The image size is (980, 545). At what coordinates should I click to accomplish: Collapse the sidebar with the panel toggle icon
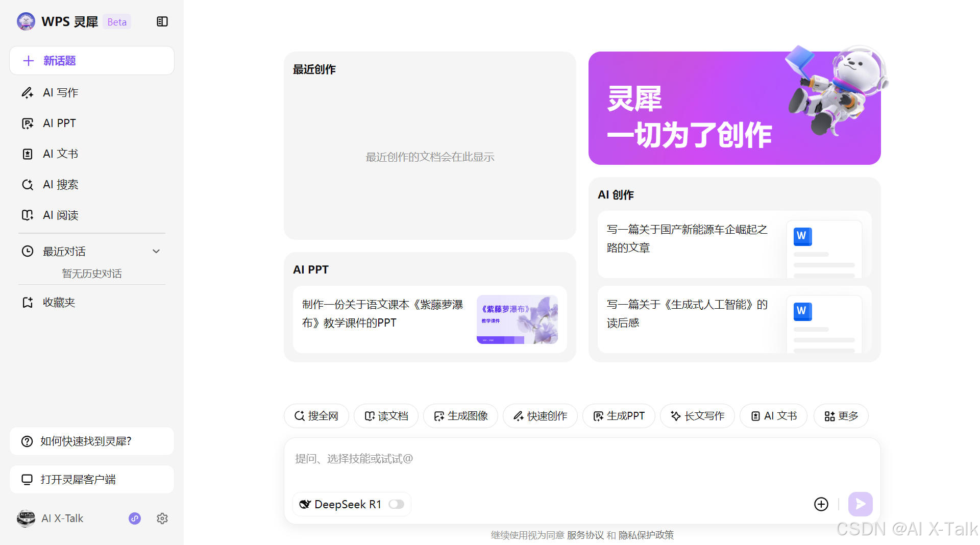click(162, 21)
